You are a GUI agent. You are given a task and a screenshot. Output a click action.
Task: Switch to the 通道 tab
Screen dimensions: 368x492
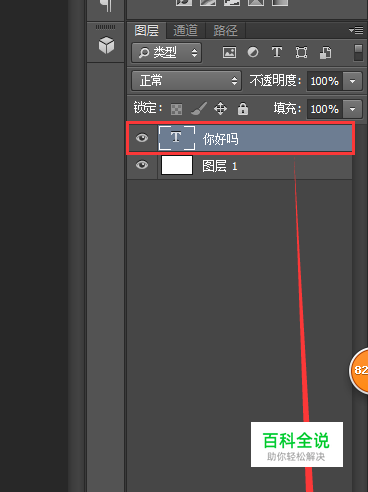(x=186, y=31)
